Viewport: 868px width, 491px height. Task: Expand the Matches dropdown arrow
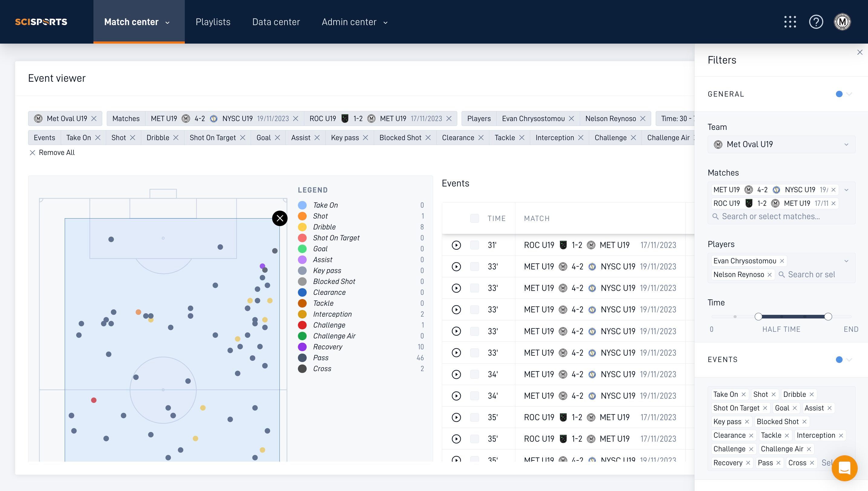click(x=846, y=190)
